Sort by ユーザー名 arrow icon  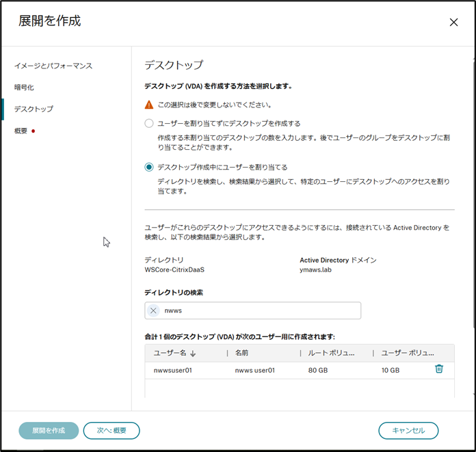click(193, 354)
